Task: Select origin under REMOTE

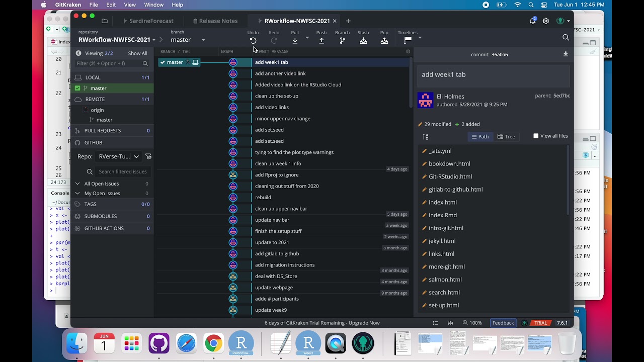Action: [x=97, y=110]
